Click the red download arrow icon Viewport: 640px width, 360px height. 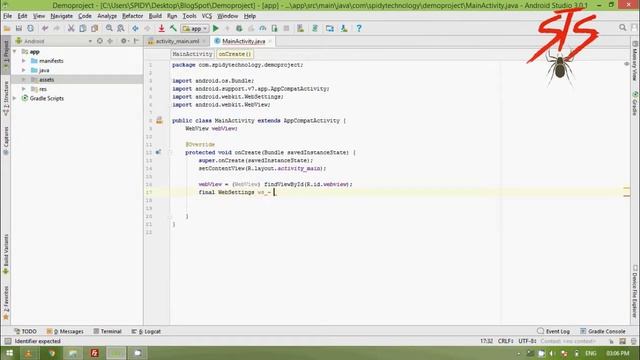tap(162, 29)
